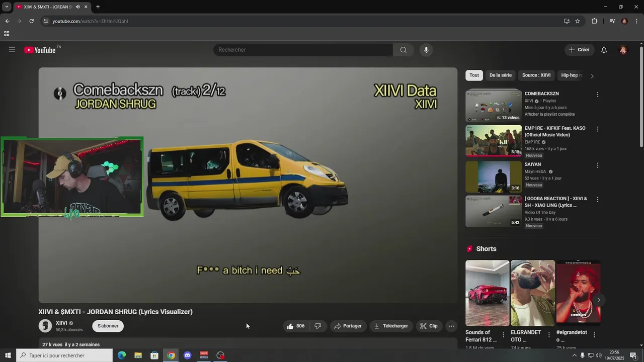Show more Shorts with the next arrow
644x362 pixels.
coord(599,300)
